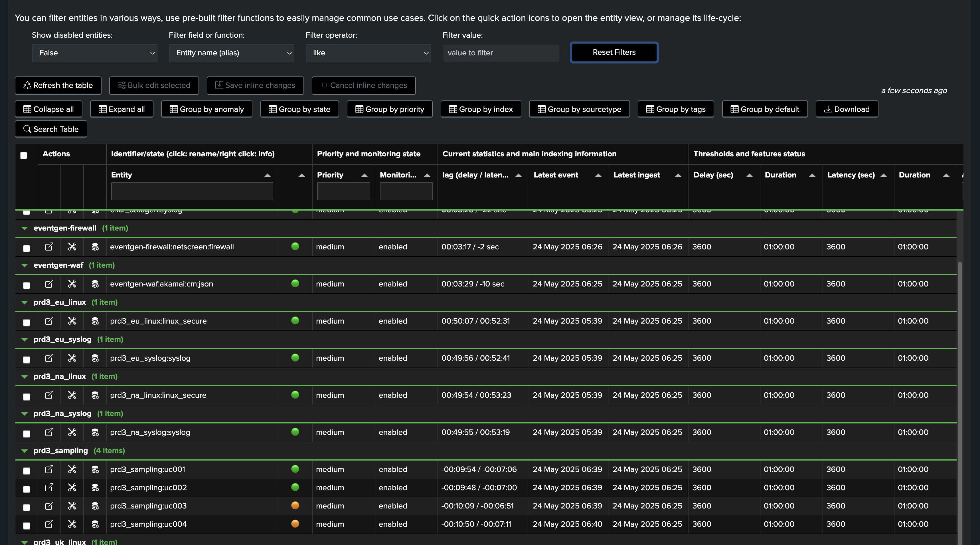980x545 pixels.
Task: Click database icon on prd3_sampling:uc001 row
Action: 95,469
